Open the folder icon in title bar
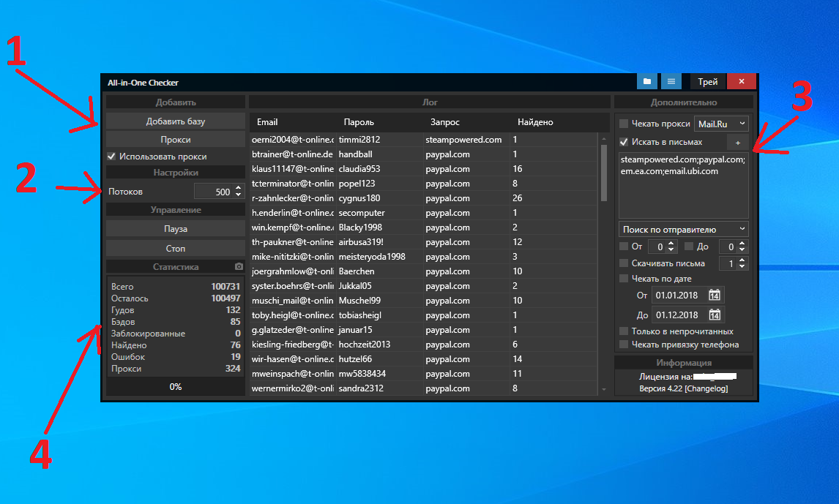 tap(647, 81)
